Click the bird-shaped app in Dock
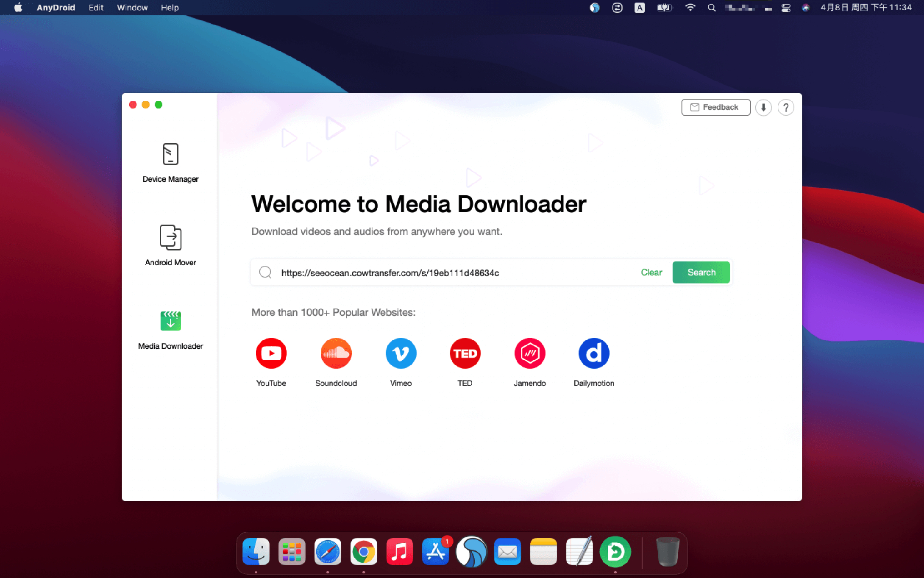Screen dimensions: 924x578 [x=472, y=552]
